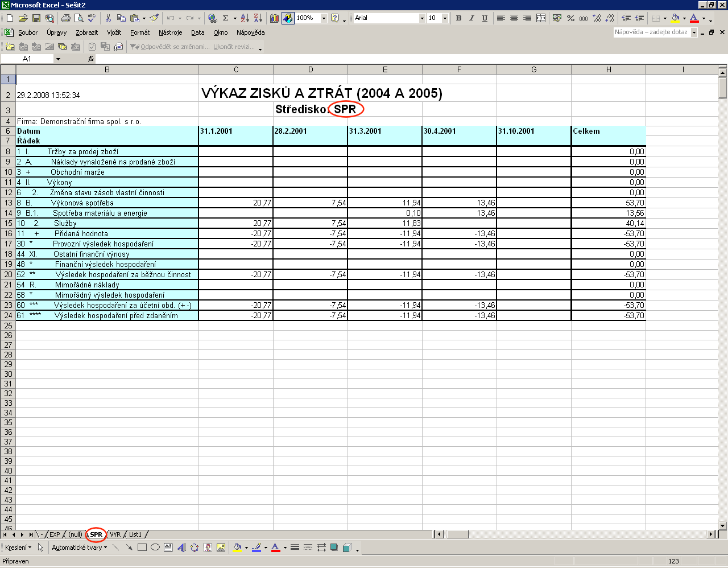
Task: Switch to the List1 sheet tab
Action: click(x=135, y=534)
